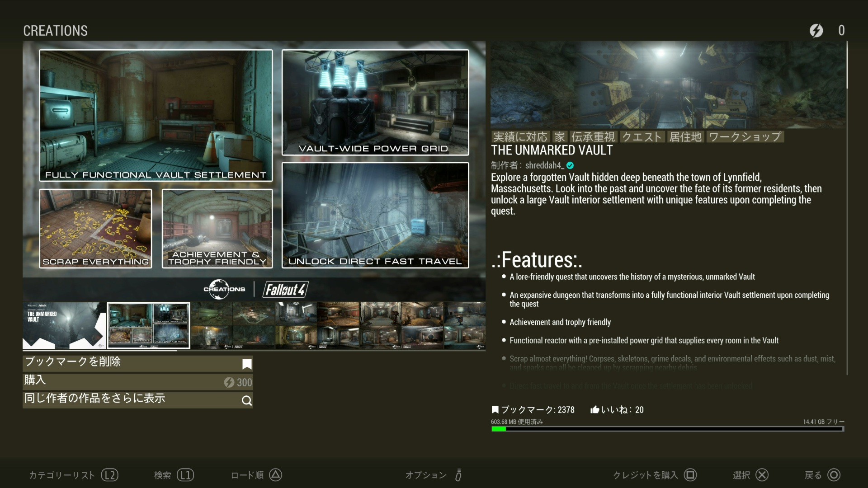The width and height of the screenshot is (868, 488).
Task: Select the Unmarked Vault title thumbnail
Action: tap(64, 325)
